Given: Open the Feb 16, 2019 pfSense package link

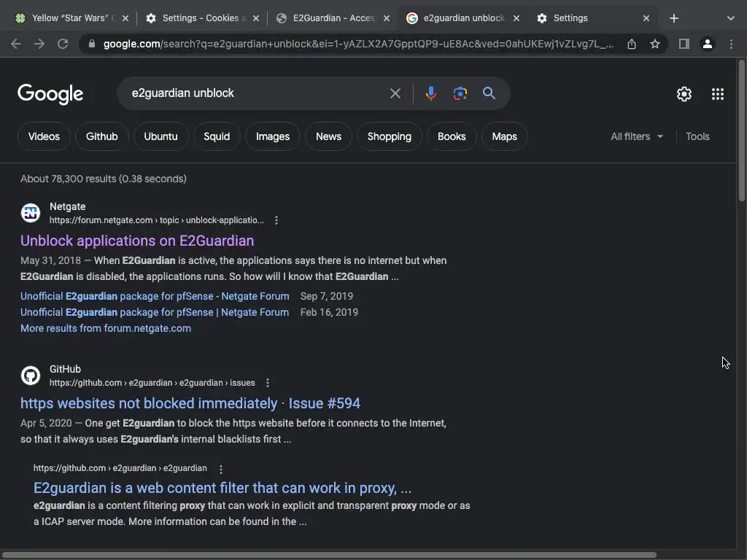Looking at the screenshot, I should [x=155, y=312].
